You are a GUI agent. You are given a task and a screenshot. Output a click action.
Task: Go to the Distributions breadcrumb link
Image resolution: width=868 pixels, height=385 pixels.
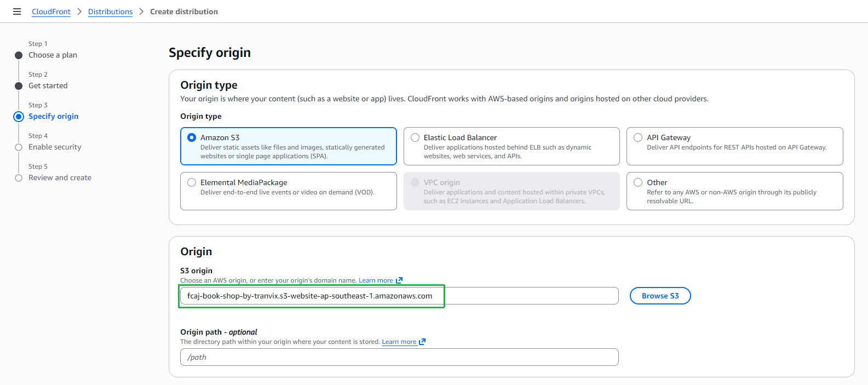coord(110,12)
